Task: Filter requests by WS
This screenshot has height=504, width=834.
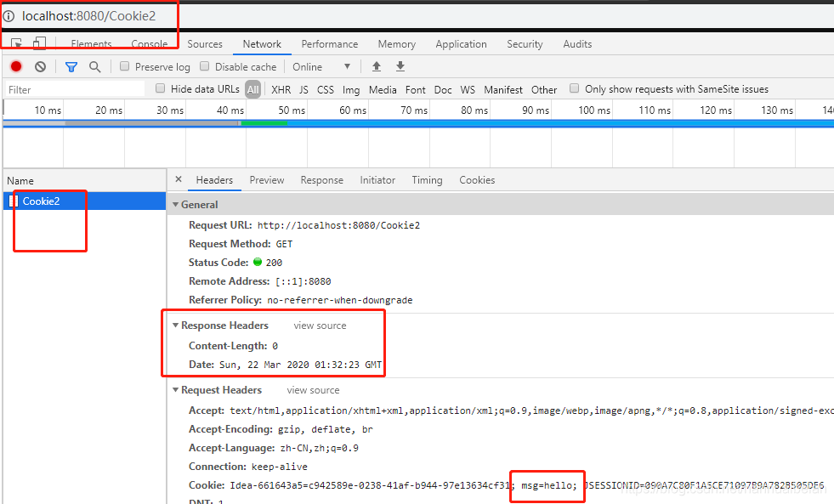Action: tap(468, 89)
